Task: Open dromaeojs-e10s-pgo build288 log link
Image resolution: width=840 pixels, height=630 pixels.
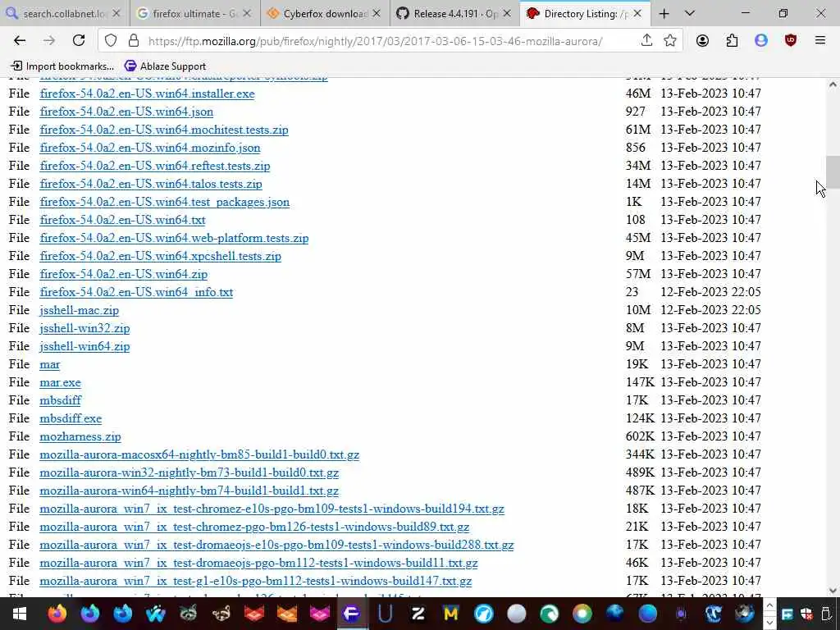Action: [x=276, y=545]
